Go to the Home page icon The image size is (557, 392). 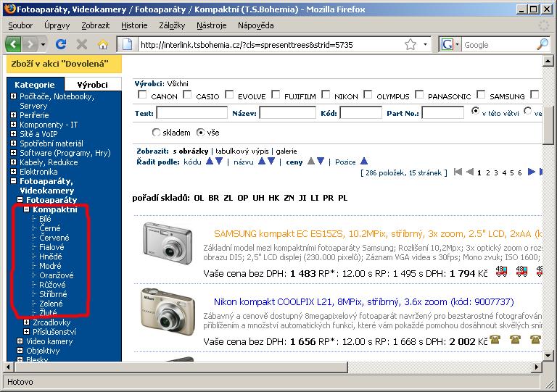[103, 44]
